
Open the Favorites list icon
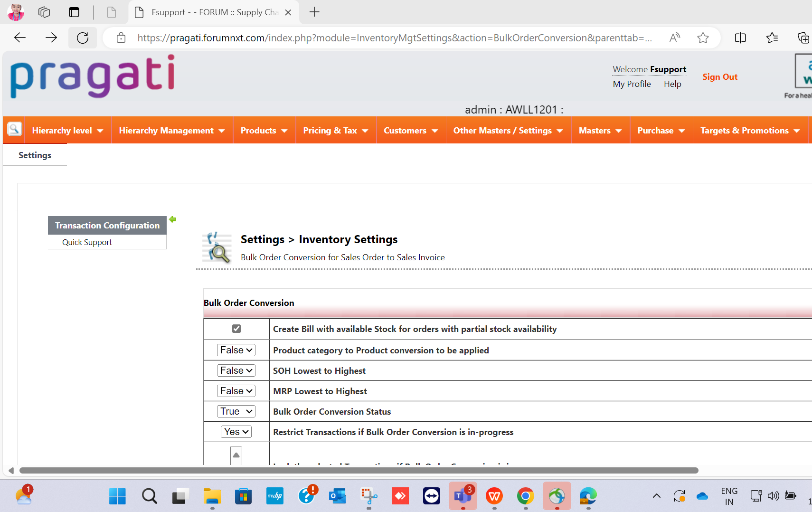772,38
